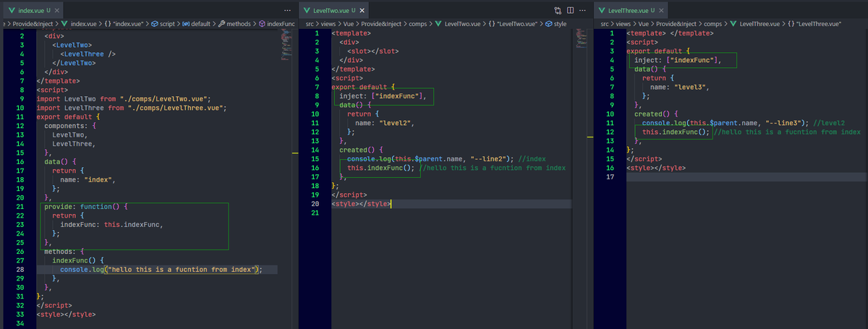The height and width of the screenshot is (329, 868).
Task: Select line number 12 in LevelThree.vue gutter
Action: (610, 132)
